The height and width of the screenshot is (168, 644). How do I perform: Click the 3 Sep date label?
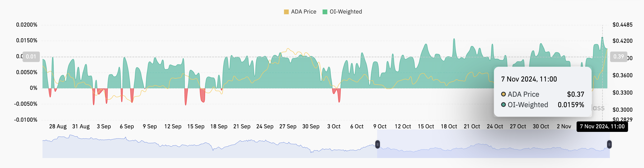(104, 126)
